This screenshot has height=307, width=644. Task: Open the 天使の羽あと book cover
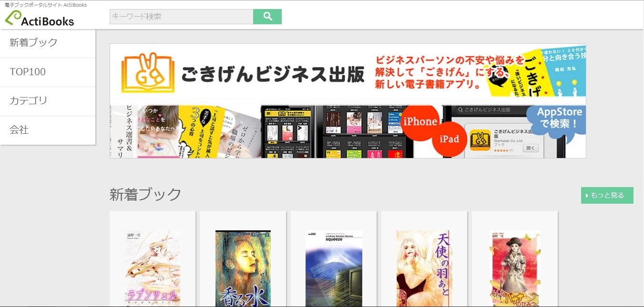[x=424, y=268]
